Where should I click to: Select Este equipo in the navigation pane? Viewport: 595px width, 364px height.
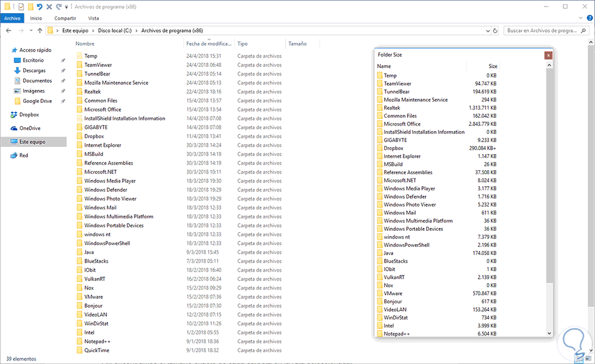[33, 142]
